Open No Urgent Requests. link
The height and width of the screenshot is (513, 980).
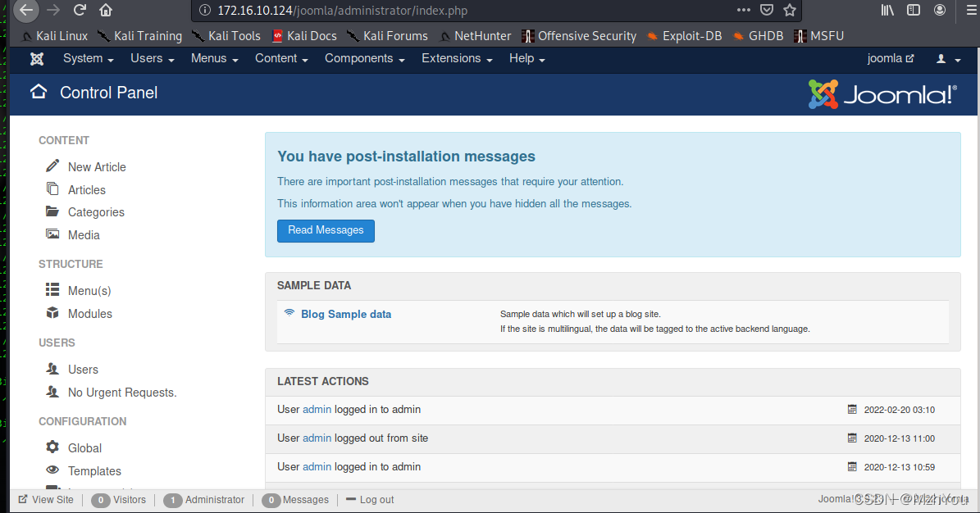[122, 393]
